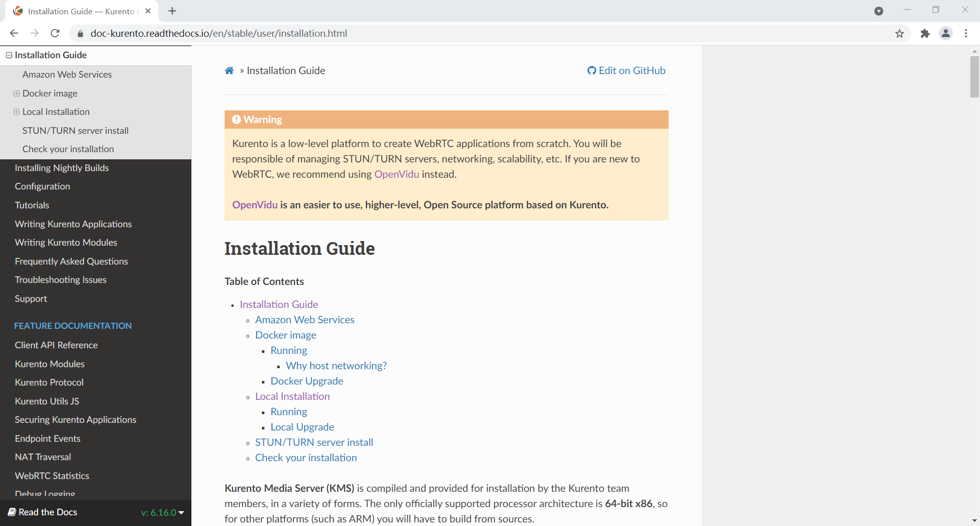Click the Edit on GitHub link
This screenshot has height=526, width=980.
pos(632,70)
